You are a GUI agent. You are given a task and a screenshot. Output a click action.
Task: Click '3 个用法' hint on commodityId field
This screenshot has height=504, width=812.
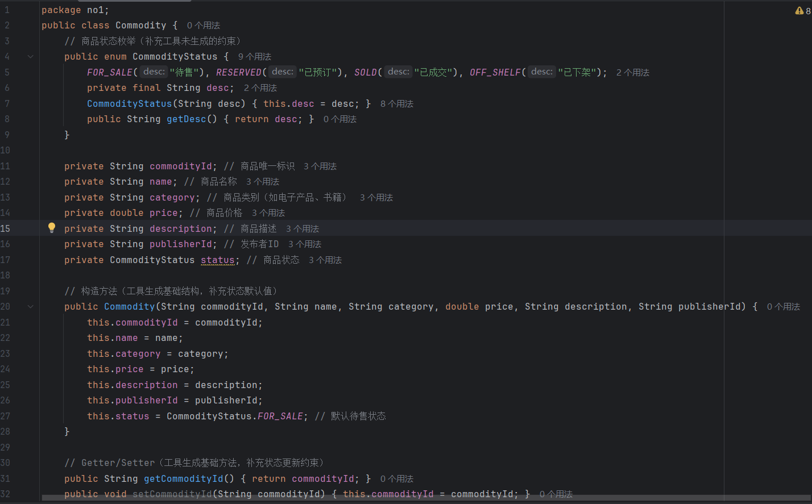(x=320, y=166)
